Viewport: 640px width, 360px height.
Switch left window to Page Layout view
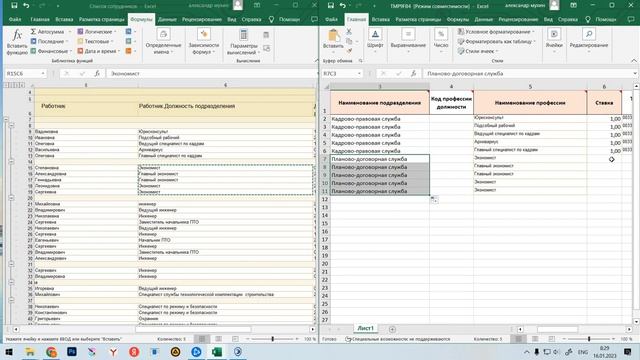pos(218,339)
